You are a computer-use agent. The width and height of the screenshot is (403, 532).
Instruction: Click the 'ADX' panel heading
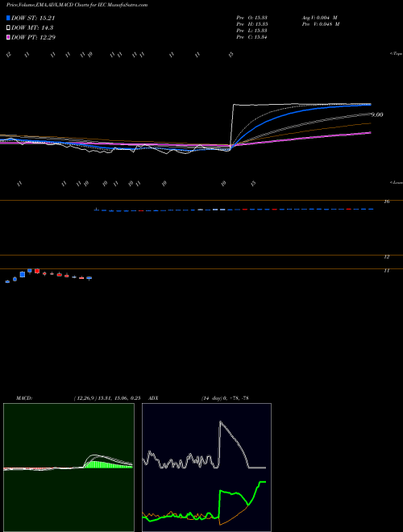[154, 398]
